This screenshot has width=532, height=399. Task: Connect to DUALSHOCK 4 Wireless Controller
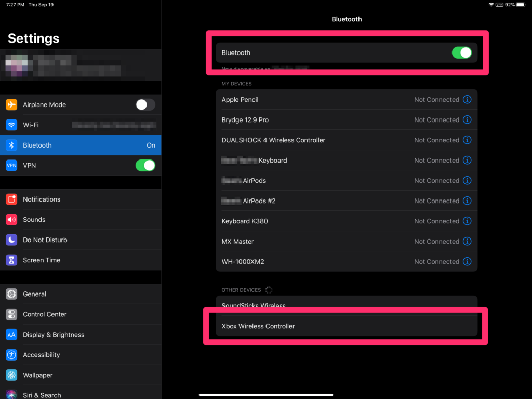click(x=347, y=140)
